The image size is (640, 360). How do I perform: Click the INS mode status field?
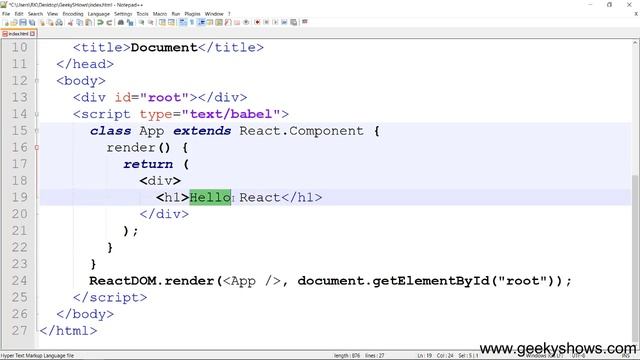tap(625, 356)
